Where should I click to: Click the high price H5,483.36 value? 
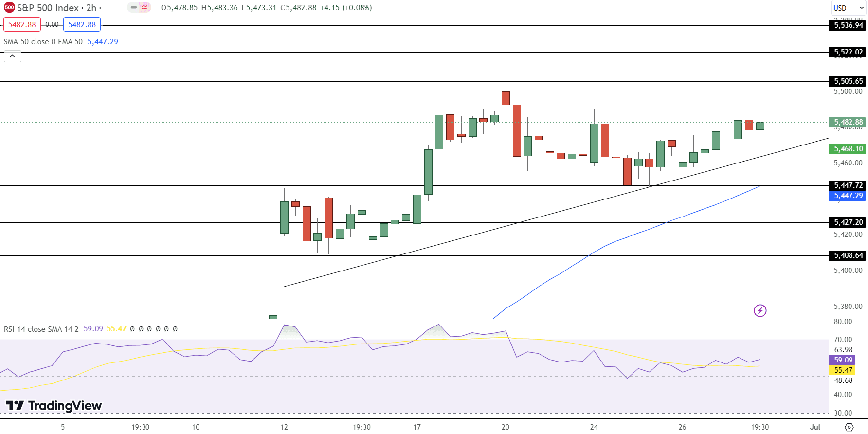click(x=219, y=8)
